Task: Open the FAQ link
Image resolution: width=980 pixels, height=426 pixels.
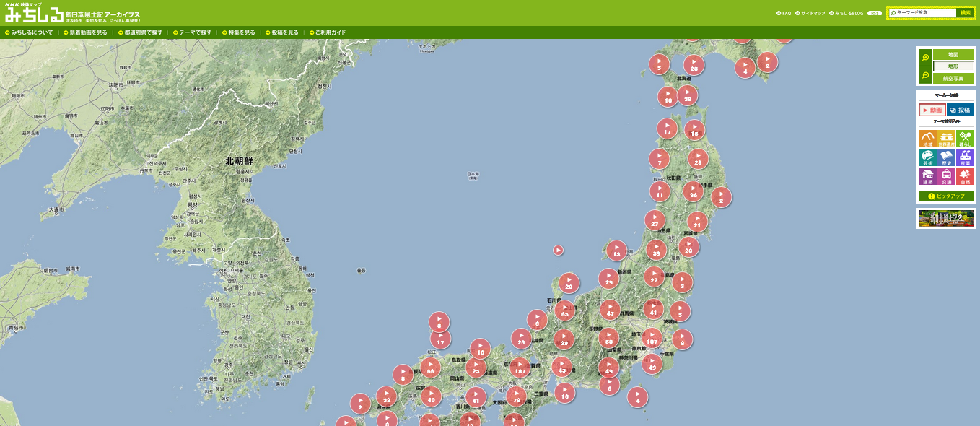Action: (784, 13)
